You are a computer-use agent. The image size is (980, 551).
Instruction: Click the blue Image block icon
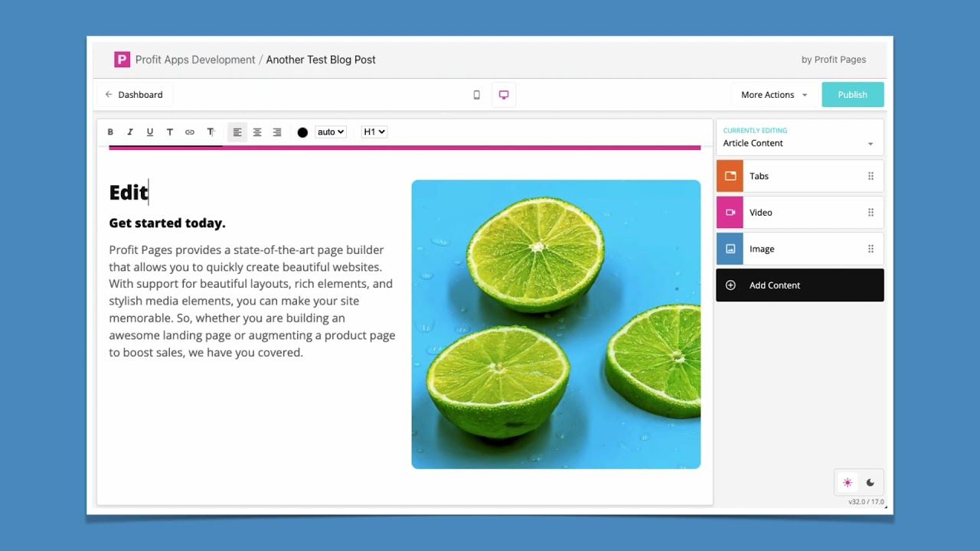pos(730,249)
